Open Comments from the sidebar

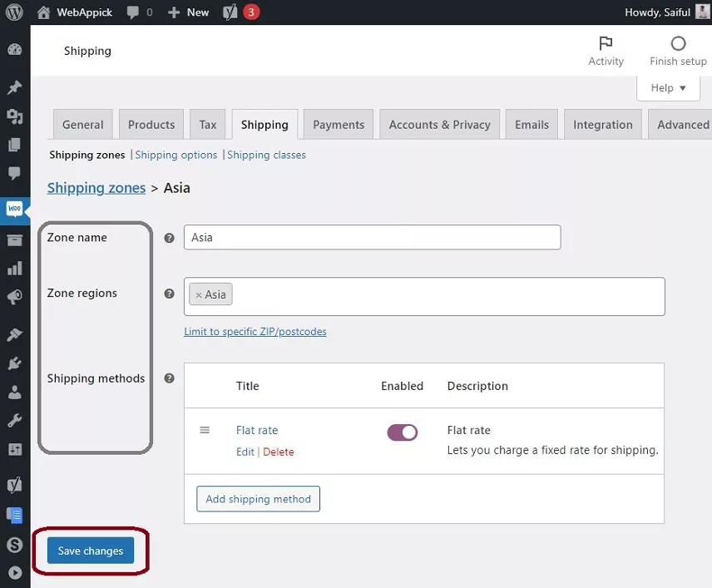[14, 173]
